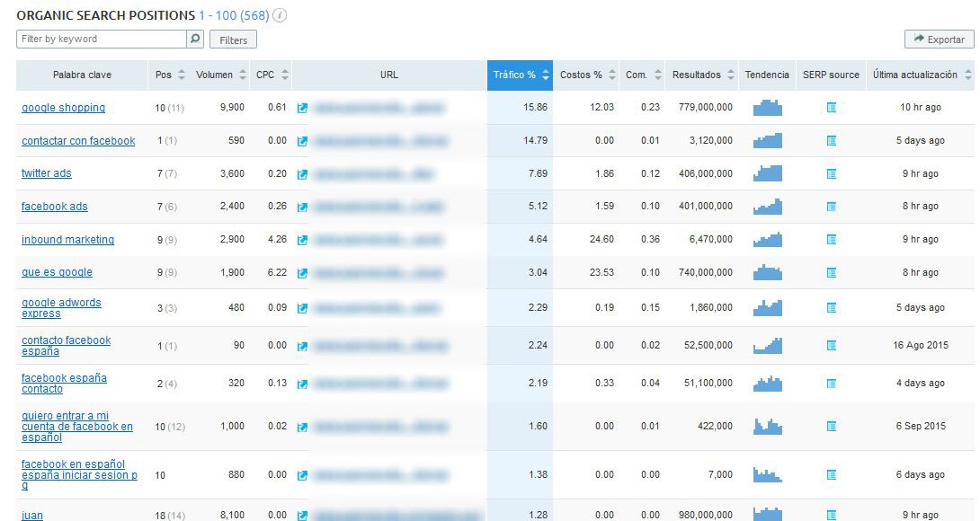The height and width of the screenshot is (521, 980).
Task: View SERP source icon for facebook ads row
Action: (x=832, y=206)
